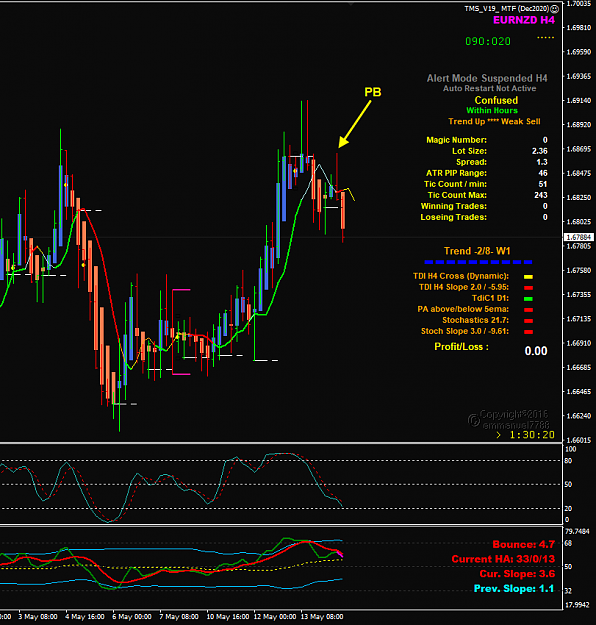
Task: Click the stochastic 80 level label
Action: pos(568,461)
